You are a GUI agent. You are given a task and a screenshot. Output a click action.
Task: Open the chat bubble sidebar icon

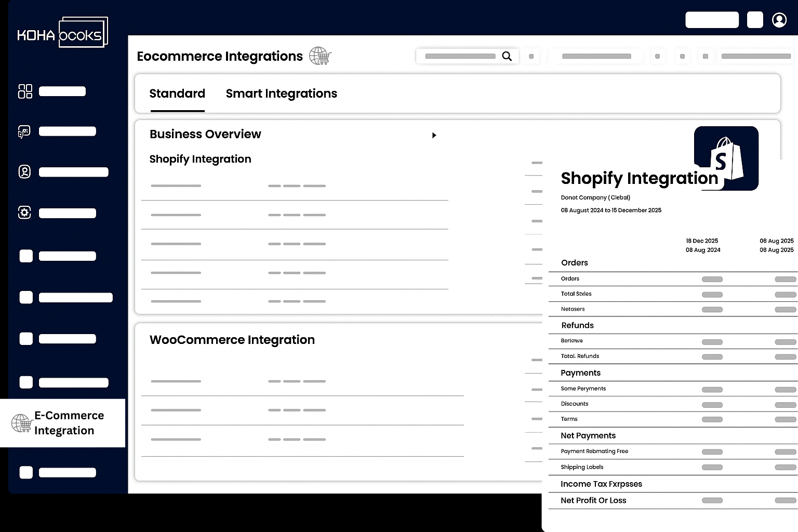point(24,132)
